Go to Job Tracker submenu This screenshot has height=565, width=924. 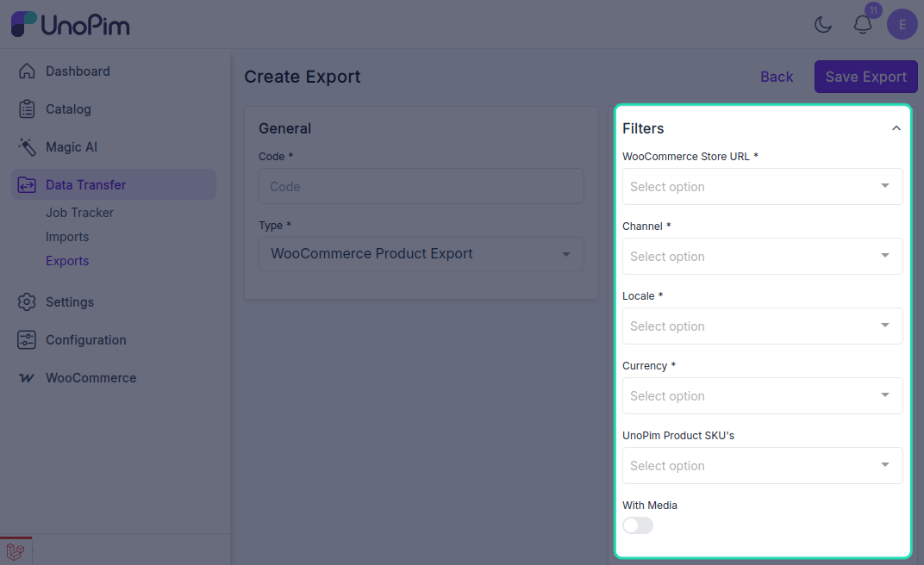pyautogui.click(x=79, y=213)
